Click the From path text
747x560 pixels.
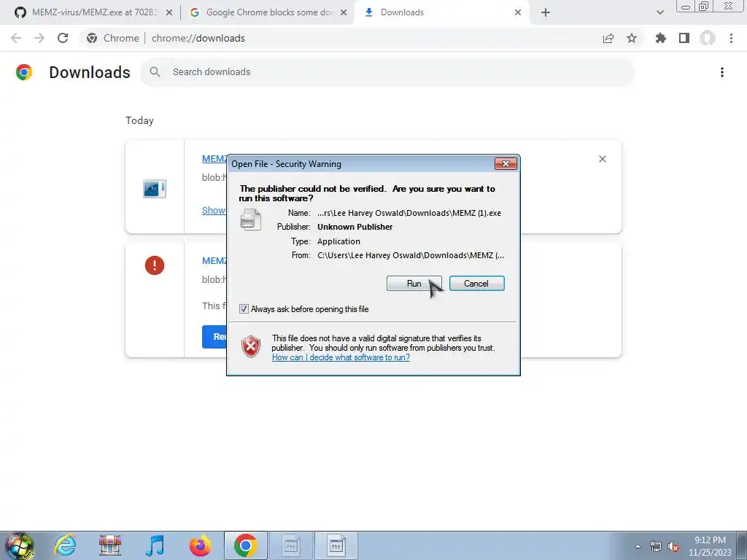click(411, 255)
